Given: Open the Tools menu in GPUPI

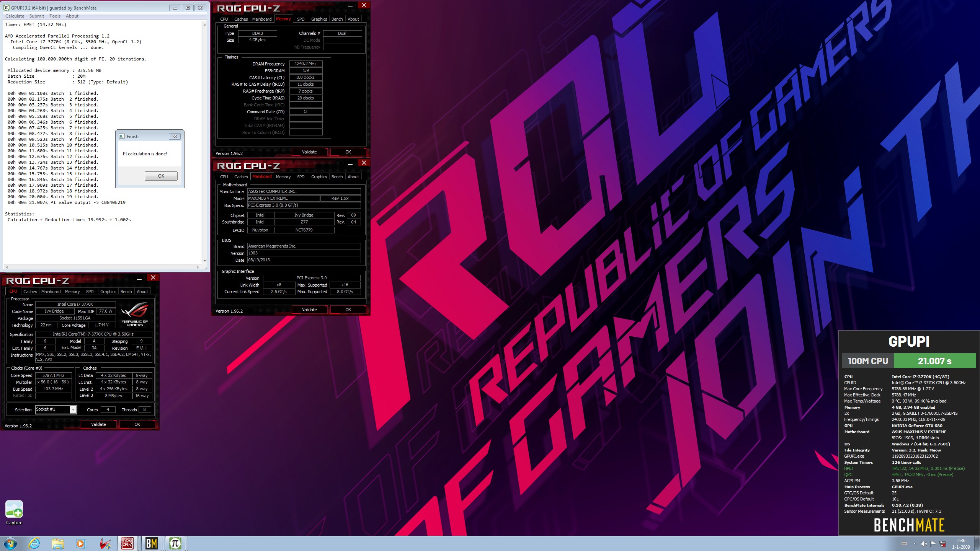Looking at the screenshot, I should [55, 16].
